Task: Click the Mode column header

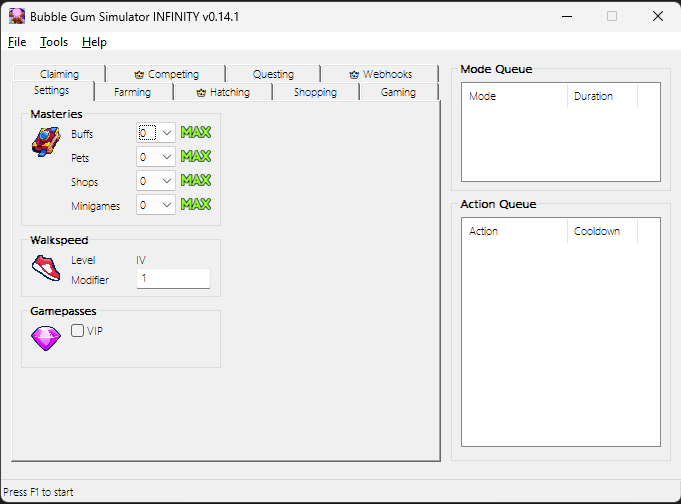Action: (514, 96)
